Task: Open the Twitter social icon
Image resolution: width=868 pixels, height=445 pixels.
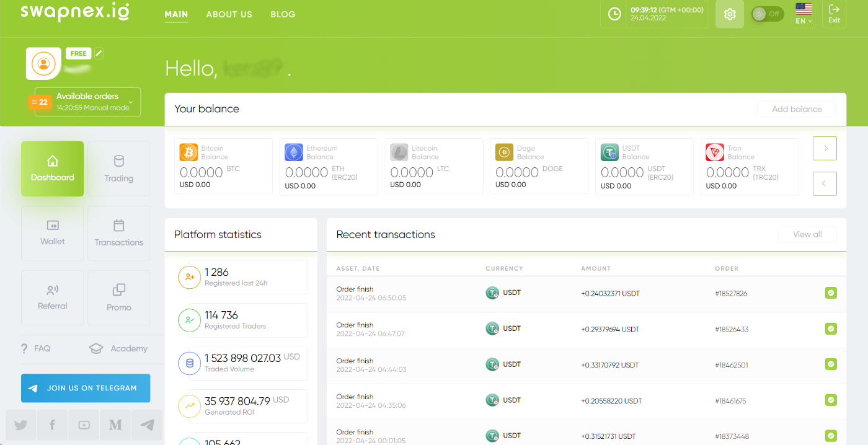Action: coord(20,425)
